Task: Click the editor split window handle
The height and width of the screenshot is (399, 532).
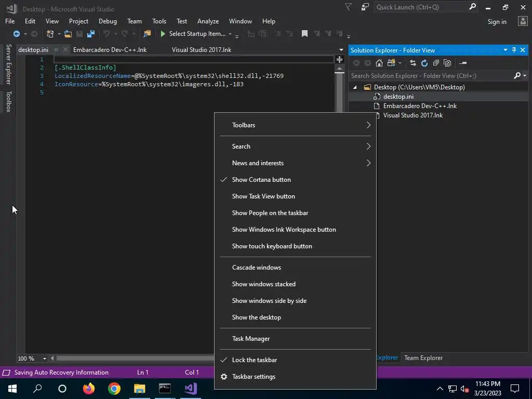Action: pyautogui.click(x=339, y=60)
